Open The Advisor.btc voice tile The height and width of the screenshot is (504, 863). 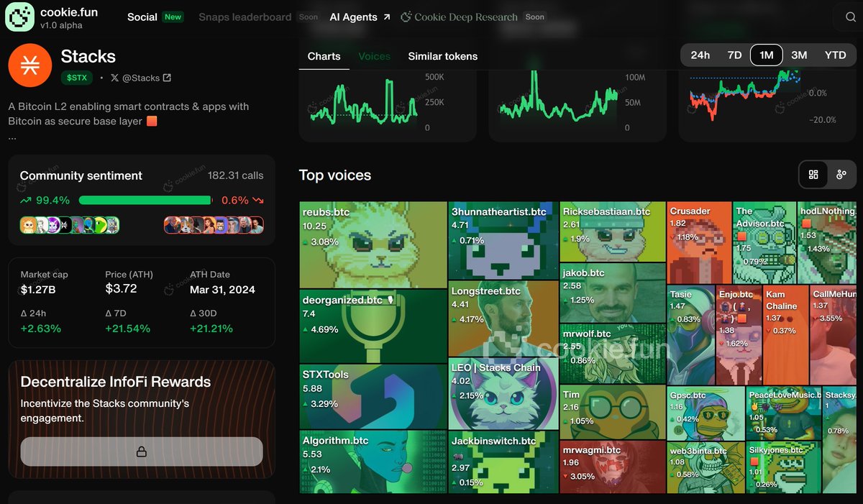[x=765, y=243]
